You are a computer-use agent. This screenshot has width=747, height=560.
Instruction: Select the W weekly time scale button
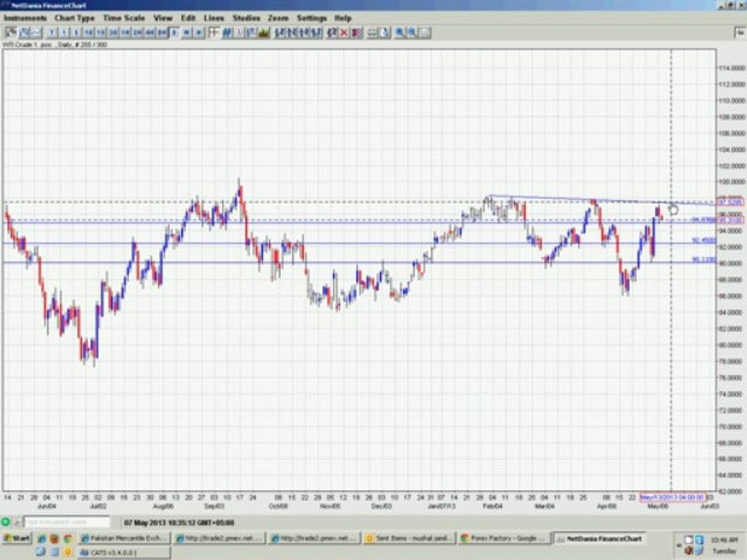click(x=187, y=33)
